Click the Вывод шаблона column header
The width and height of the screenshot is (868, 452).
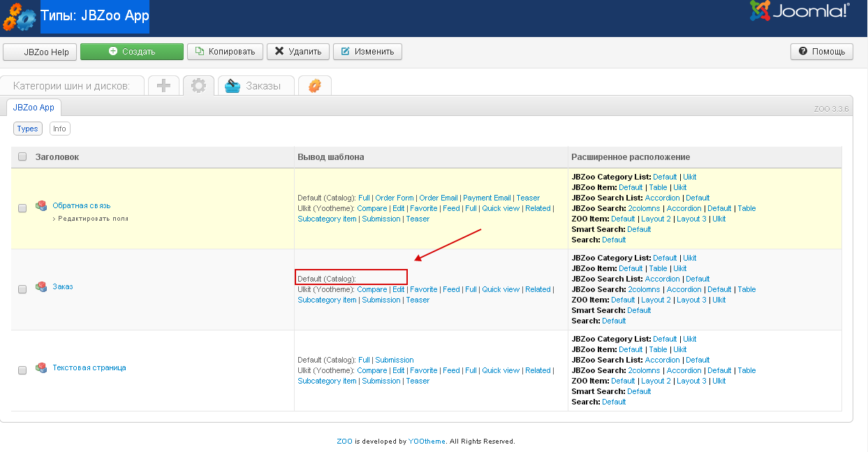click(x=330, y=157)
